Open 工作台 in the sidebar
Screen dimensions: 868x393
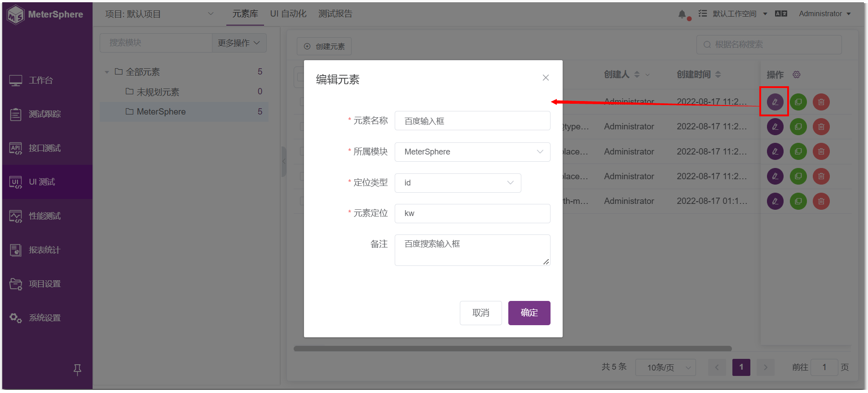47,80
